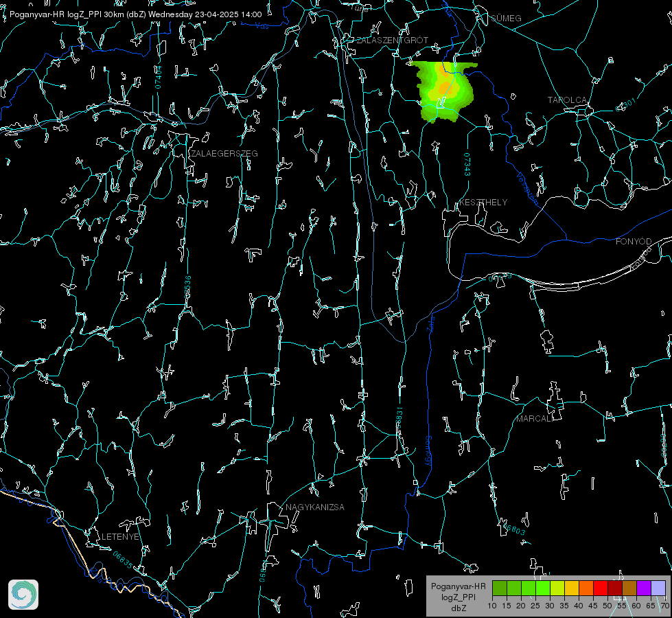Click the ZALASZENTGRÓT city label
Screen dimensions: 672x618
(x=393, y=41)
